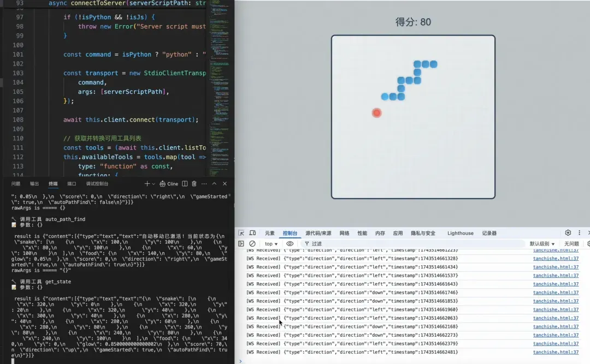The width and height of the screenshot is (590, 364).
Task: Click the 得分: 80 score label
Action: 413,22
